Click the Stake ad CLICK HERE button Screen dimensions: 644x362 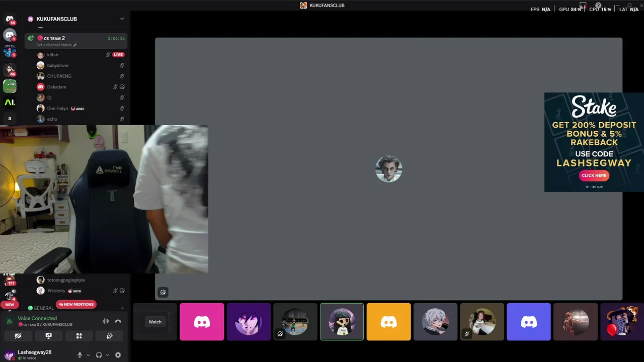[594, 175]
